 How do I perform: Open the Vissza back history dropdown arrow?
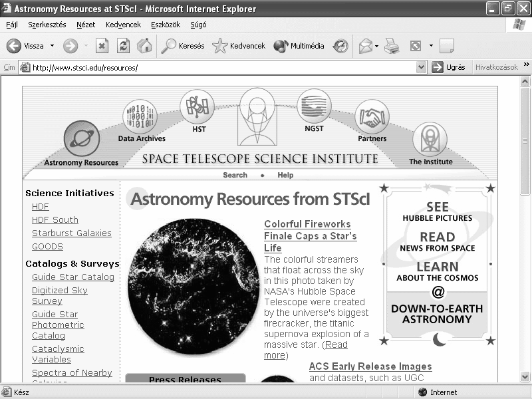53,46
